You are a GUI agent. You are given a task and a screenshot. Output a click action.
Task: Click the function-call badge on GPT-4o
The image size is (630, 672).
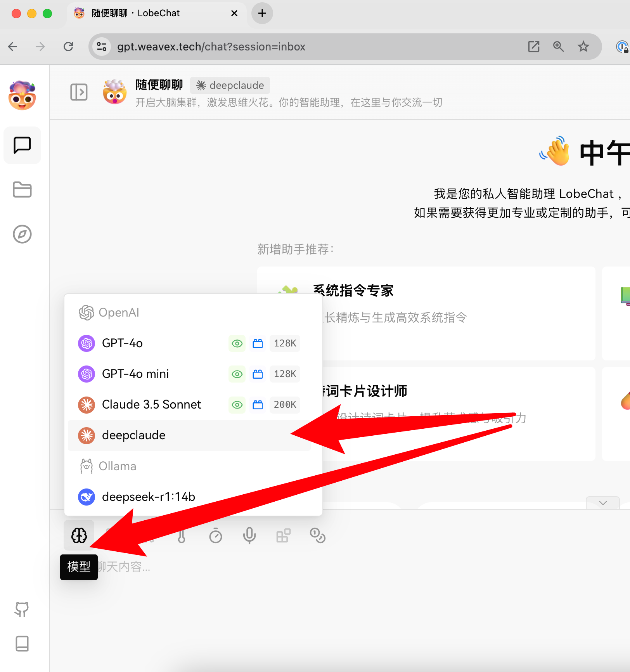[x=258, y=343]
